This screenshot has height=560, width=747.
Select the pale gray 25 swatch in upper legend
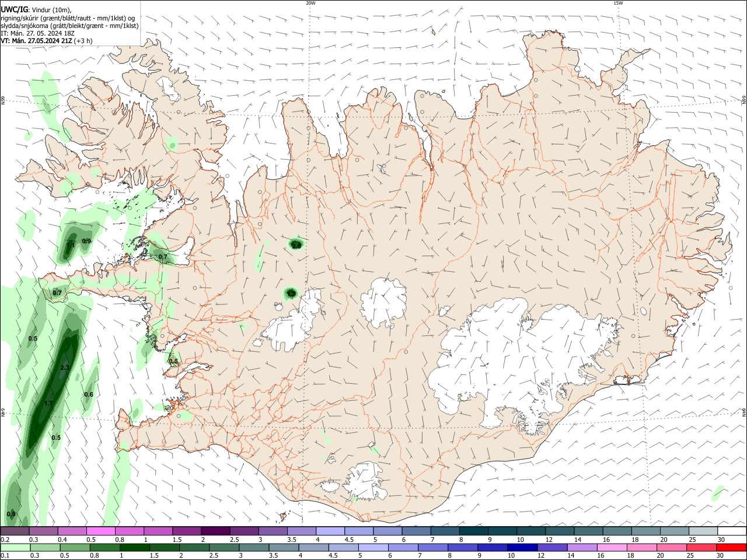pyautogui.click(x=703, y=531)
